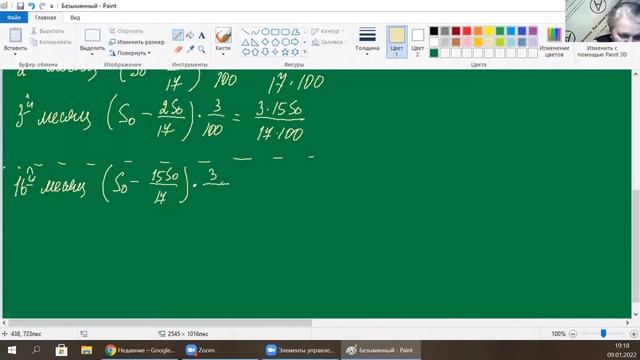Select the Text tool

pos(202,36)
